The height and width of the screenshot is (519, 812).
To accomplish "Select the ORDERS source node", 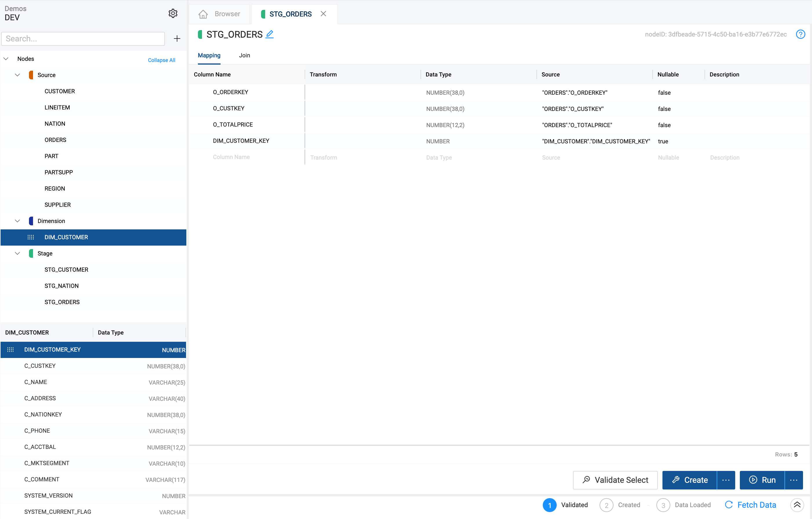I will point(55,140).
